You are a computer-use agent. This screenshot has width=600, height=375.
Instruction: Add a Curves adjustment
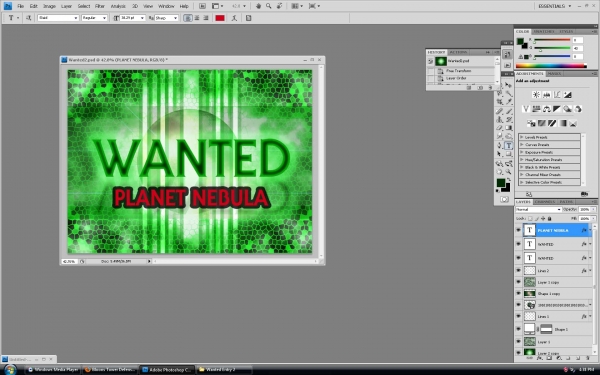point(557,95)
